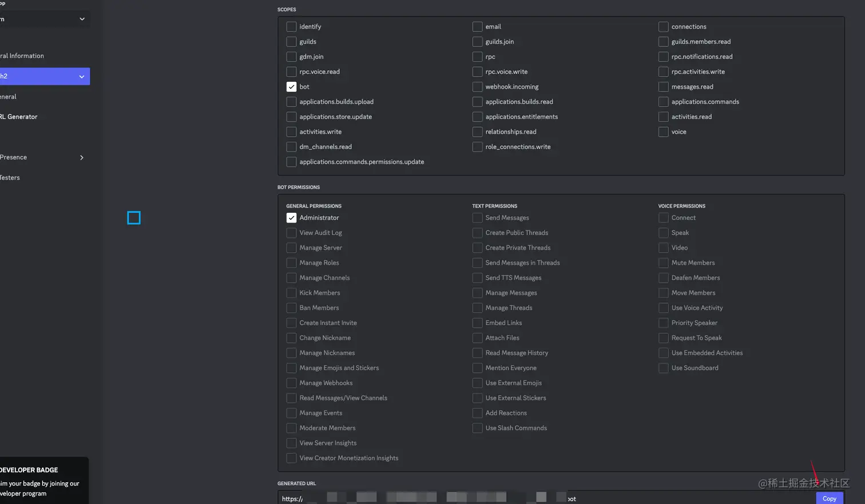This screenshot has height=504, width=865.
Task: Open the General Information sidebar page
Action: point(22,56)
